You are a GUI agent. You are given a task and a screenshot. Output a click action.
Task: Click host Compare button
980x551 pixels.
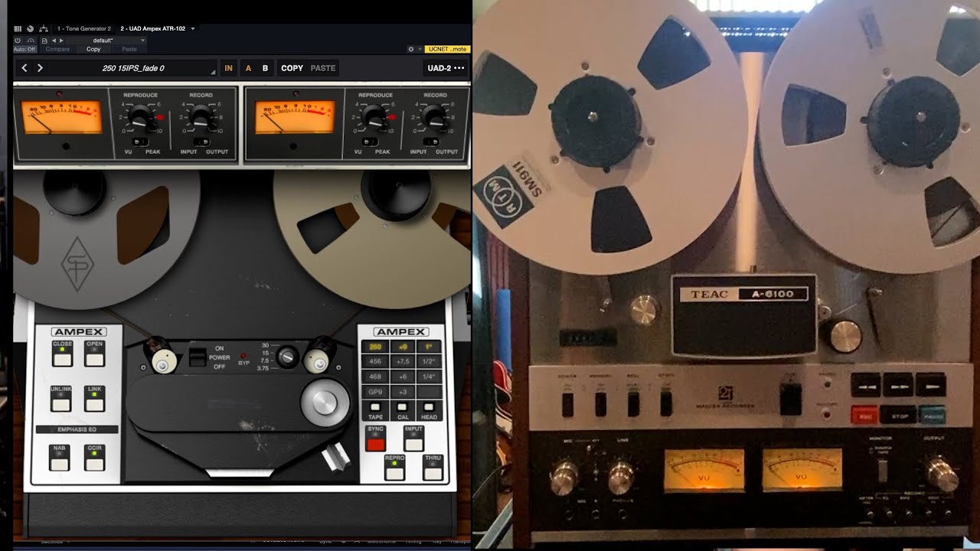coord(57,49)
